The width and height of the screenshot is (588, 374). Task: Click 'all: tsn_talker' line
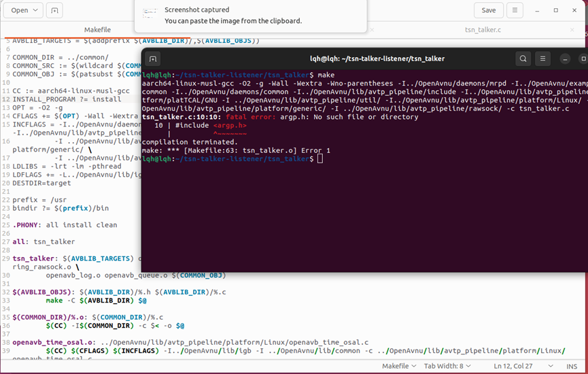(44, 242)
